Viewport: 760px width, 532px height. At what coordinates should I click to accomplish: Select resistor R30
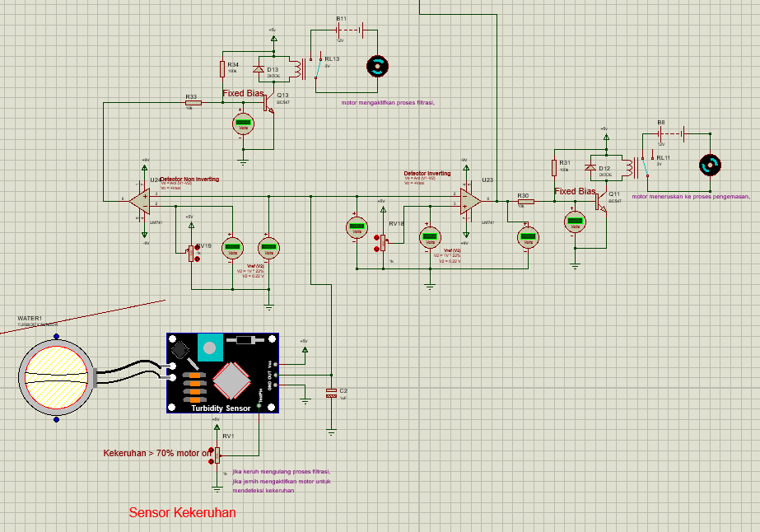[525, 201]
